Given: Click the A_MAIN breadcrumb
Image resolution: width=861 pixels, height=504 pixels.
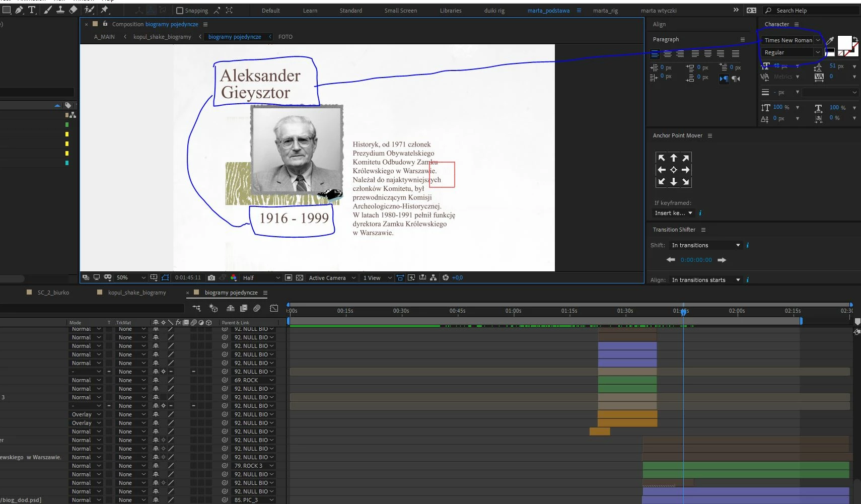Looking at the screenshot, I should point(104,37).
